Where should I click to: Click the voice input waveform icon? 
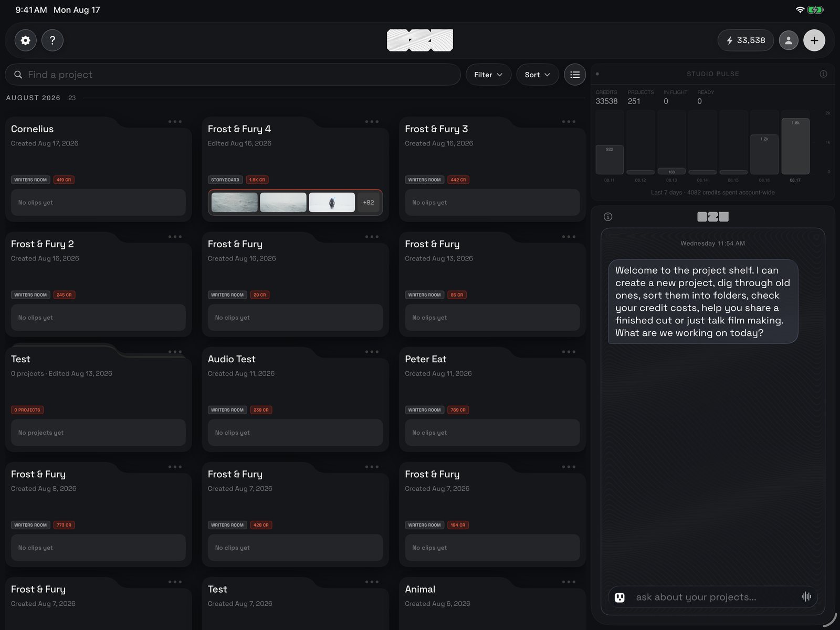(x=806, y=596)
